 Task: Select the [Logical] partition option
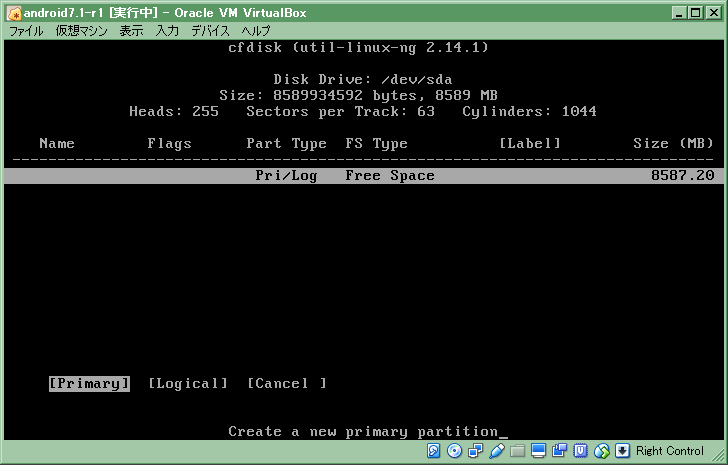pyautogui.click(x=188, y=384)
